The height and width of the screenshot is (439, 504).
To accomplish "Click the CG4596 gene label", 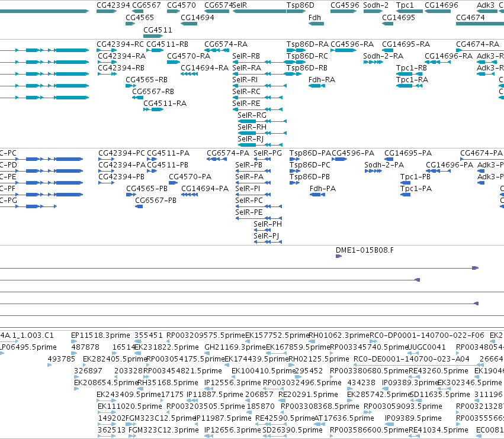I will [x=345, y=5].
